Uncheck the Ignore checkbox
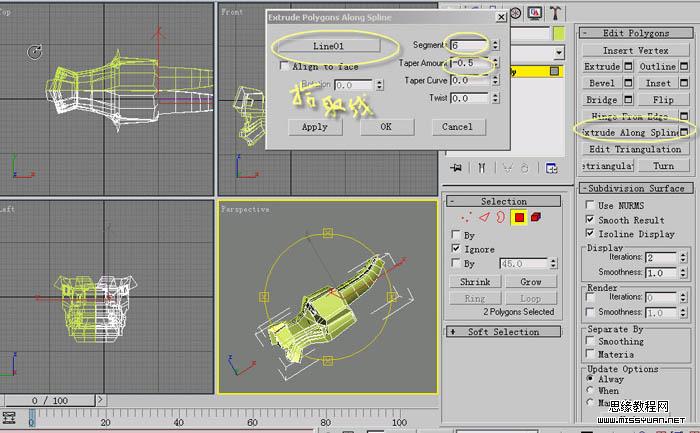Image resolution: width=700 pixels, height=433 pixels. tap(456, 248)
